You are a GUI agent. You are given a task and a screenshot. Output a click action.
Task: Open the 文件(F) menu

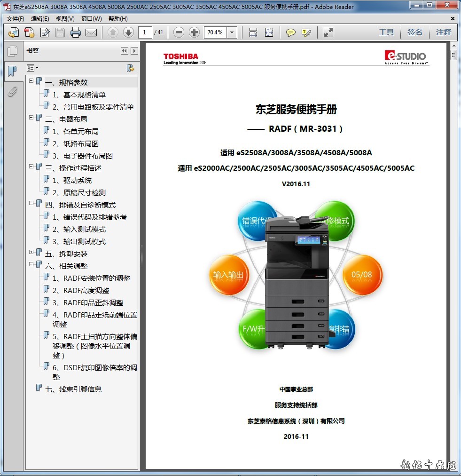click(15, 19)
